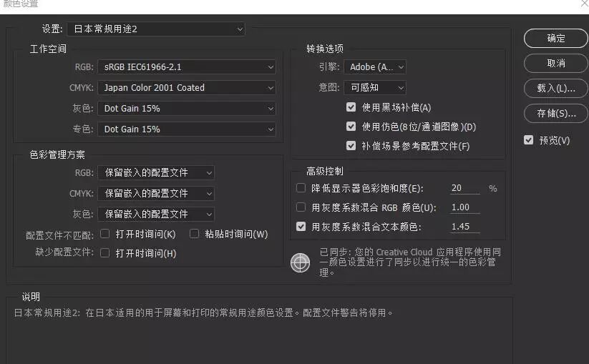Image resolution: width=589 pixels, height=364 pixels.
Task: Click the 色彩管理方案 section heading
Action: 57,154
